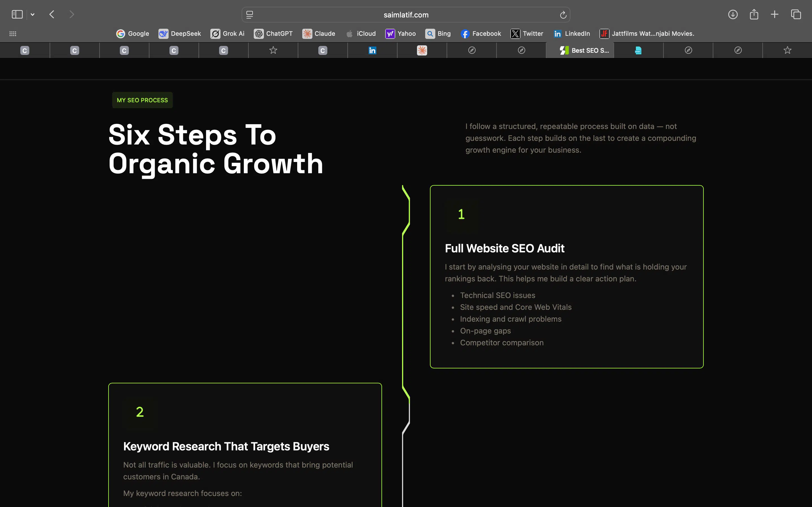Click the page reader icon in address bar

[249, 15]
